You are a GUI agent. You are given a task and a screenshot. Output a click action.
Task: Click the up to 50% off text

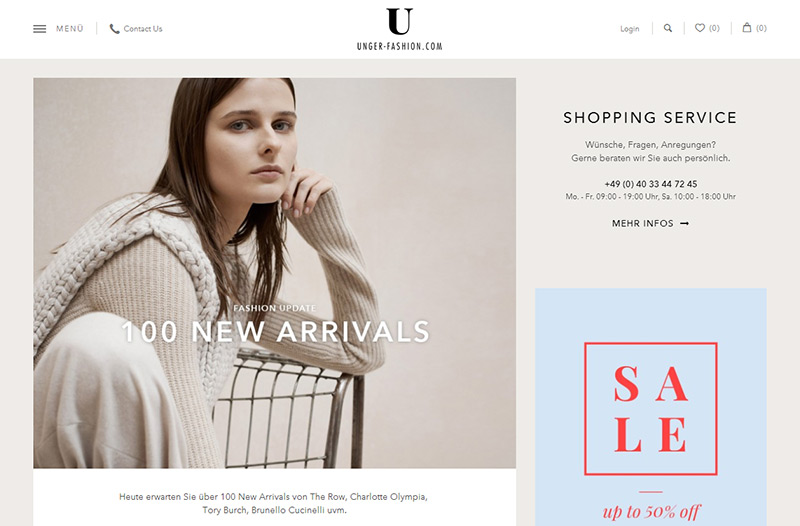[651, 511]
